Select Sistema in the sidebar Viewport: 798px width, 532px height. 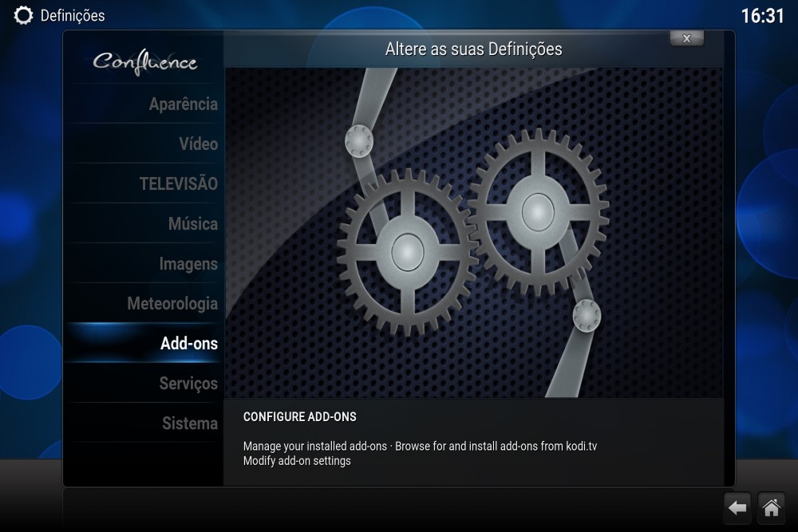coord(189,424)
